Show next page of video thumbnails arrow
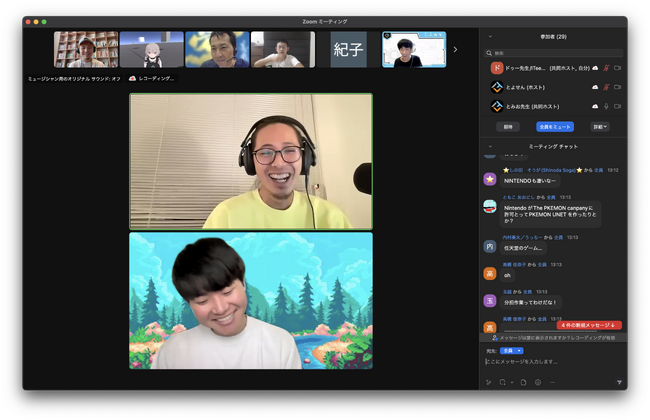 point(455,50)
